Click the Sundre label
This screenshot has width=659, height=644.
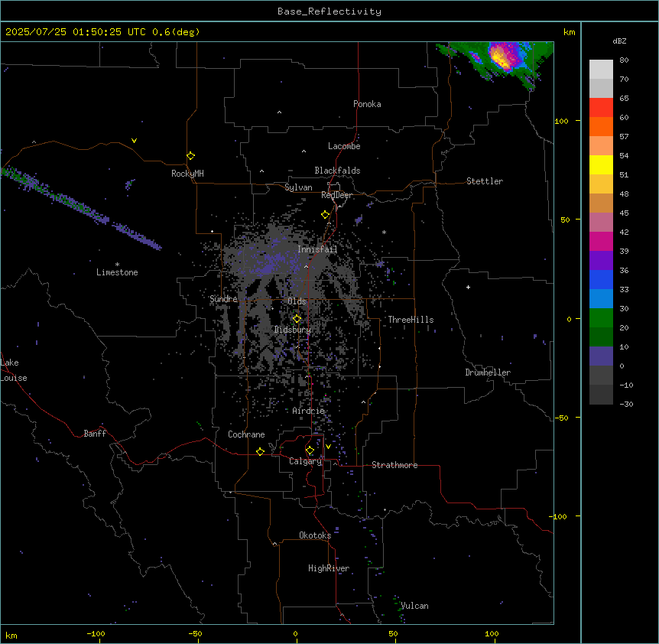[223, 299]
